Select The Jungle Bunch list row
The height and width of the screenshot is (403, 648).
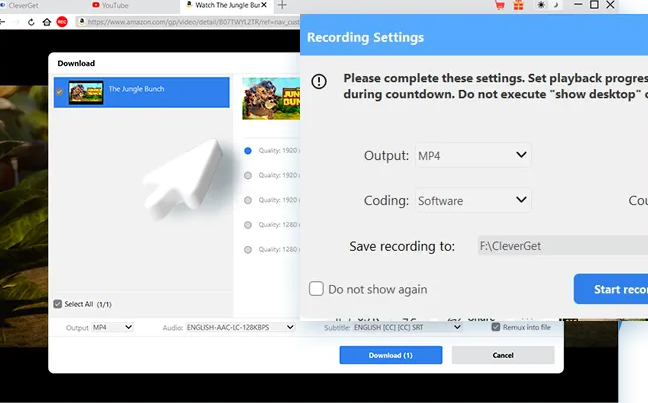(141, 92)
